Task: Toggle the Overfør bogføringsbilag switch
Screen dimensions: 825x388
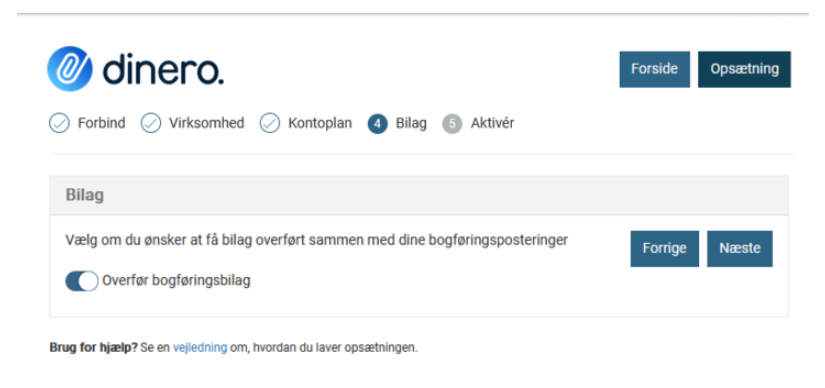Action: (x=82, y=281)
